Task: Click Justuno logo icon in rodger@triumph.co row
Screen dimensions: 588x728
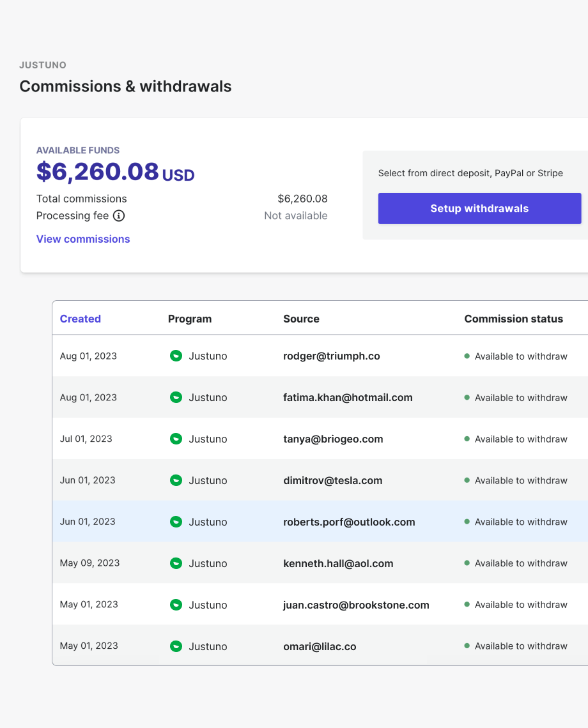Action: (176, 356)
